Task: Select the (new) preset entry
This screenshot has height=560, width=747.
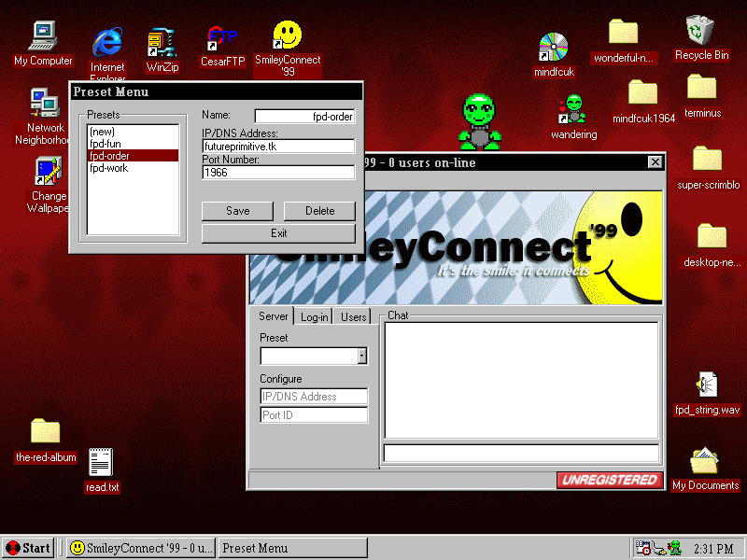Action: (x=133, y=132)
